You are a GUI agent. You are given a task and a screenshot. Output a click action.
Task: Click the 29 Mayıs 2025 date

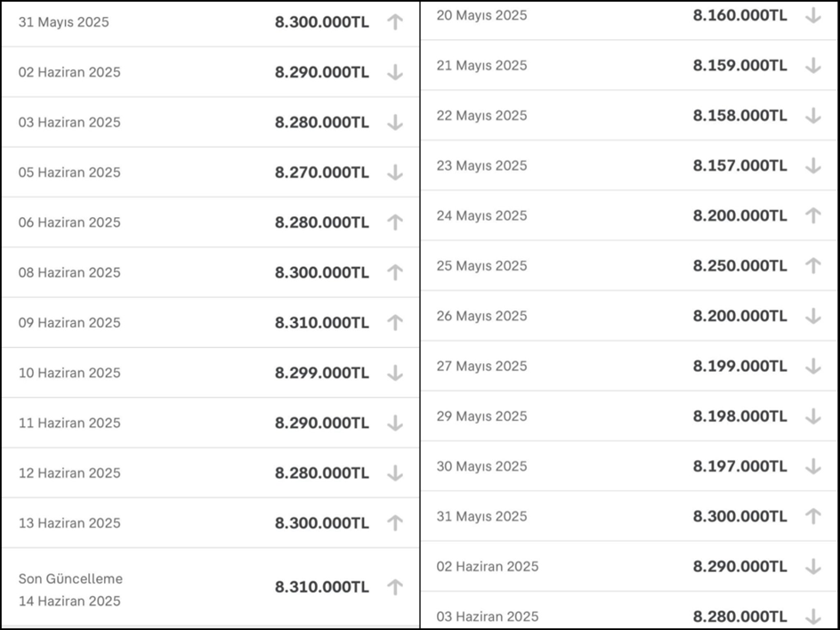(x=481, y=416)
